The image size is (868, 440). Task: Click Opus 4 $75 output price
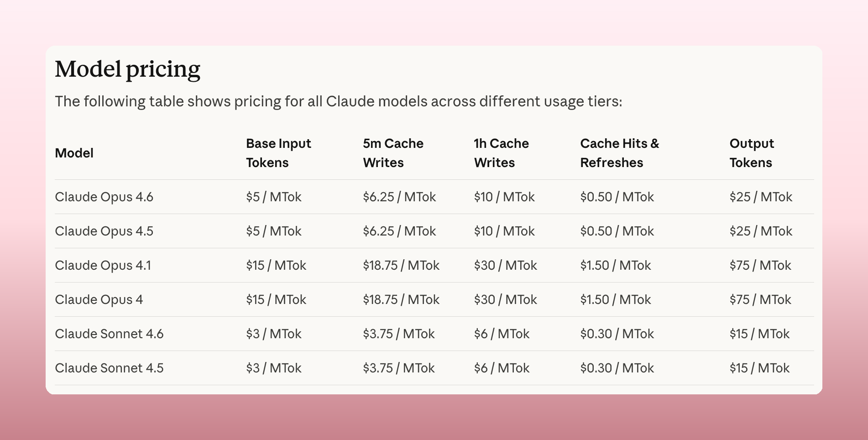(x=760, y=299)
